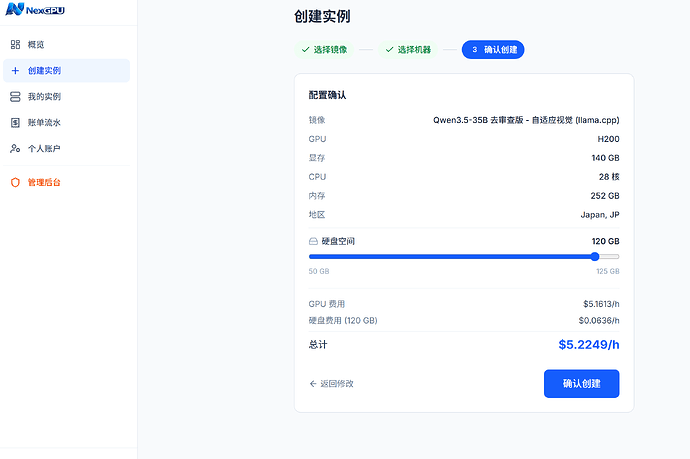Click the 总计 label
Image resolution: width=690 pixels, height=459 pixels.
(x=318, y=345)
